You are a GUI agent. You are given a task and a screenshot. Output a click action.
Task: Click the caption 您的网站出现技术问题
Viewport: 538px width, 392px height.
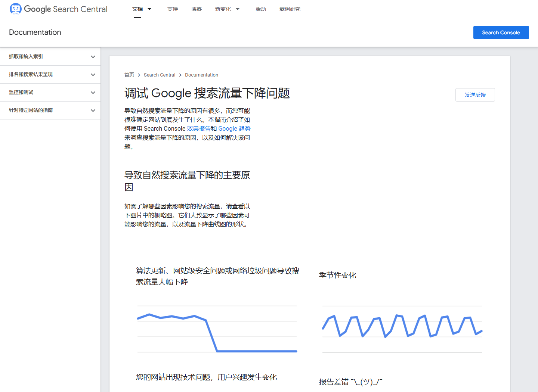pos(206,377)
